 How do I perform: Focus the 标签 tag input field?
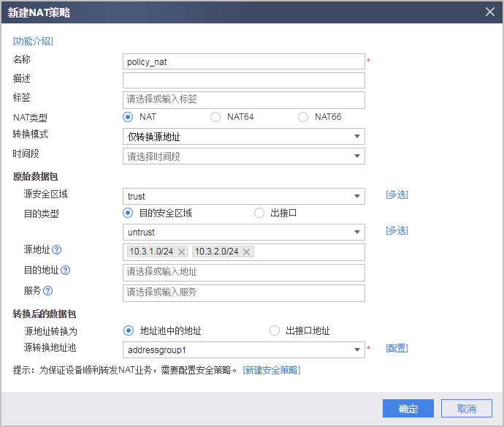244,100
